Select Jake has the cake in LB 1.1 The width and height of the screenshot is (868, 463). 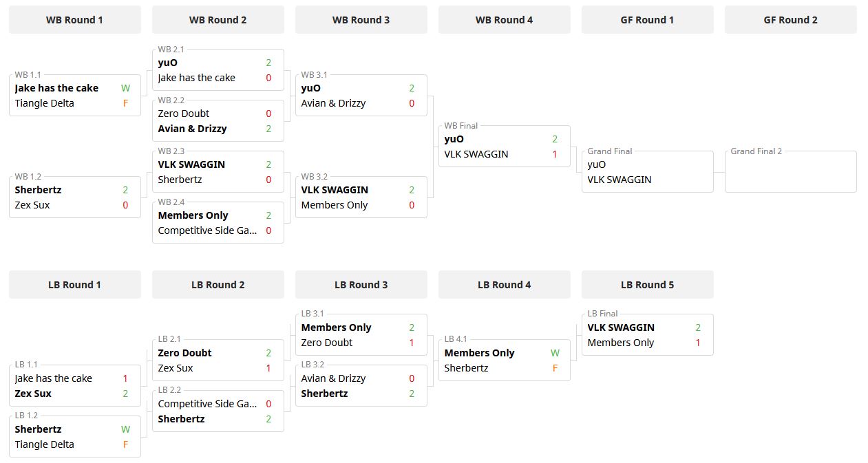point(53,378)
